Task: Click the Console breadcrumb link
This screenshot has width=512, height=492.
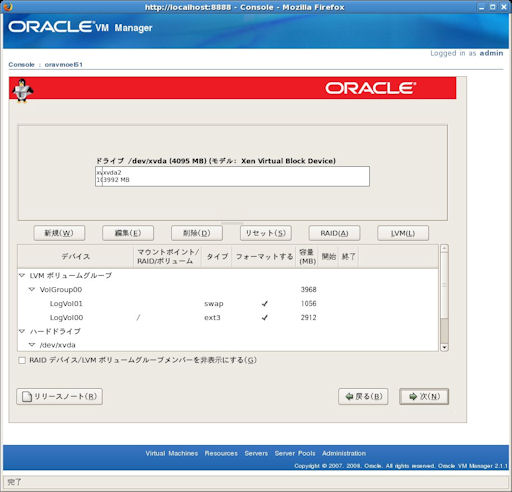Action: pyautogui.click(x=21, y=65)
